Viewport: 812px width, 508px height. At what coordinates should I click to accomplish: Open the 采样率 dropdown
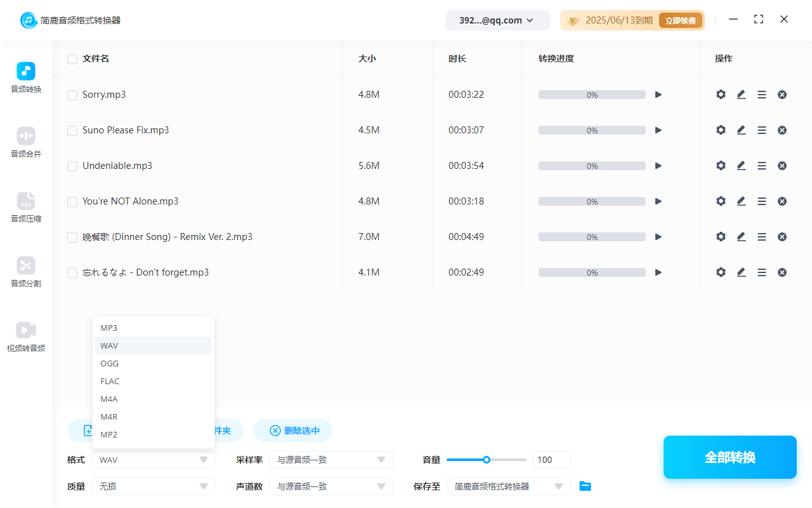(x=331, y=459)
